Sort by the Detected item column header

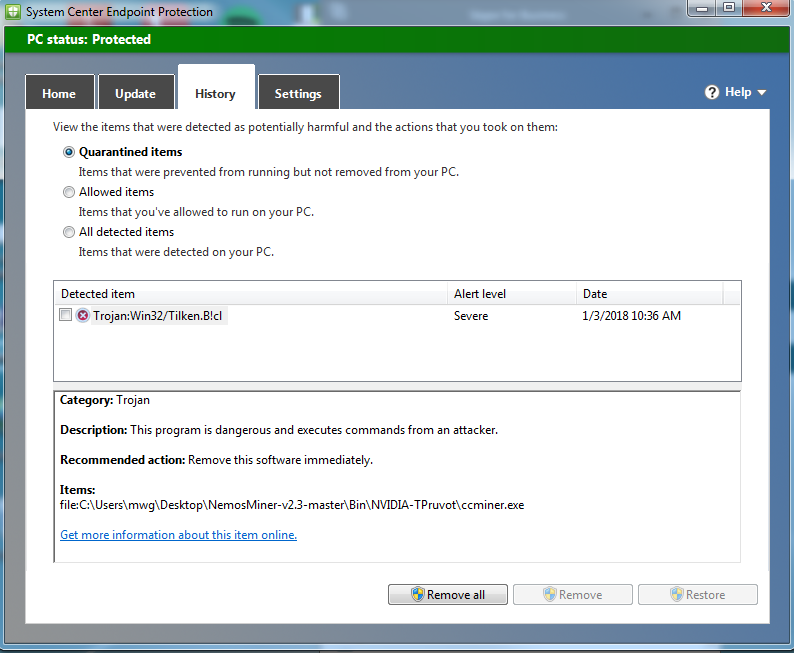click(x=250, y=294)
